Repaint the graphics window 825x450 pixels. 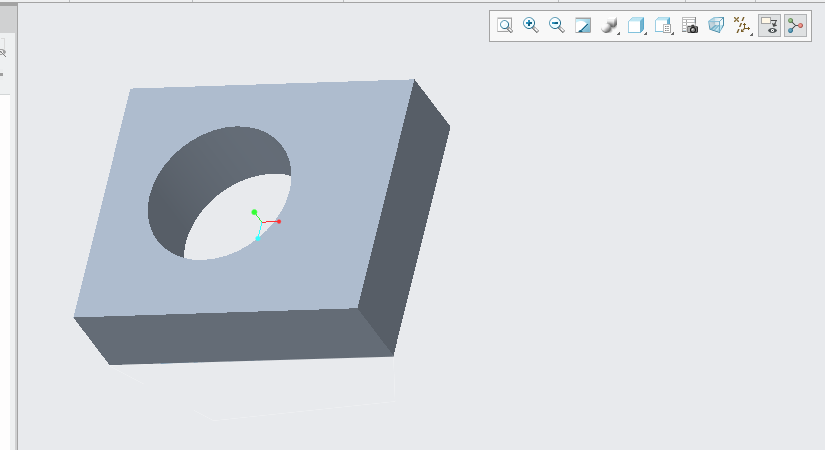(583, 26)
